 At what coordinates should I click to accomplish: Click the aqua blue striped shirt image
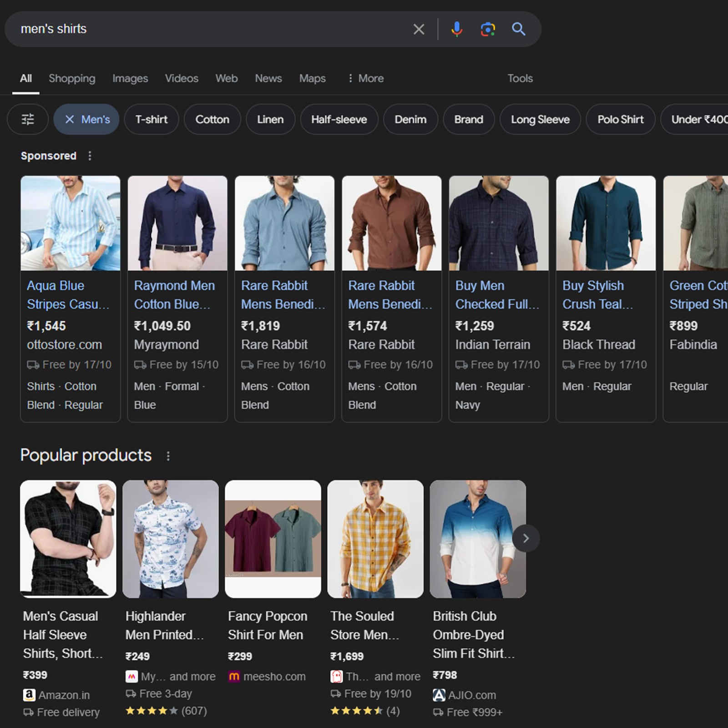(71, 223)
